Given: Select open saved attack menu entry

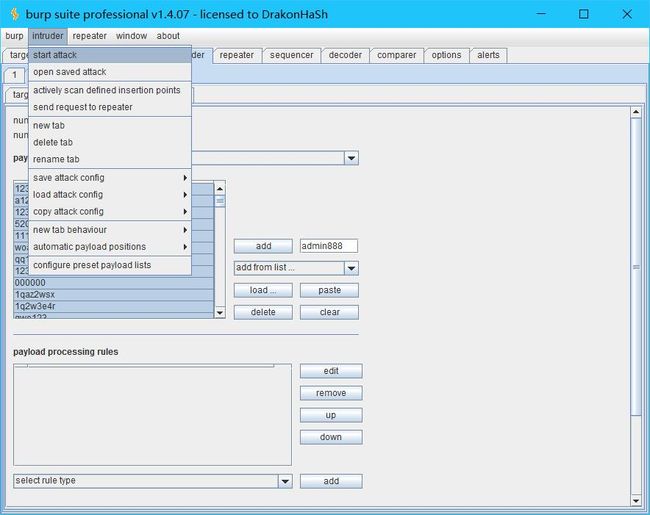Looking at the screenshot, I should pos(110,72).
